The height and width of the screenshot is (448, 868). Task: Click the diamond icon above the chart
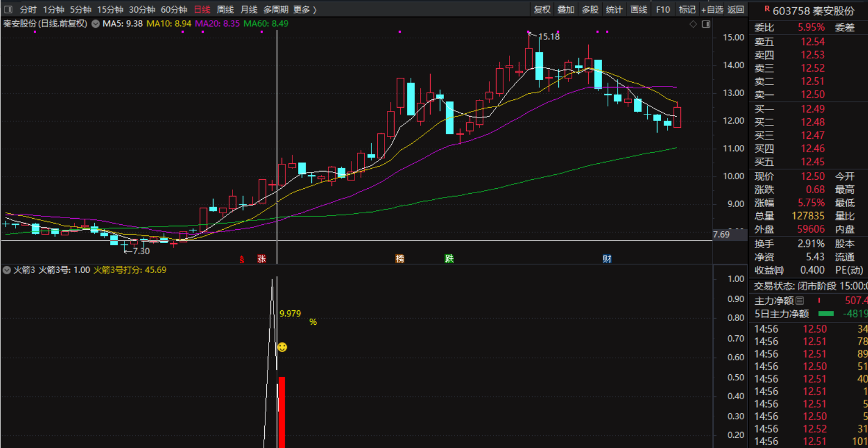click(x=693, y=24)
